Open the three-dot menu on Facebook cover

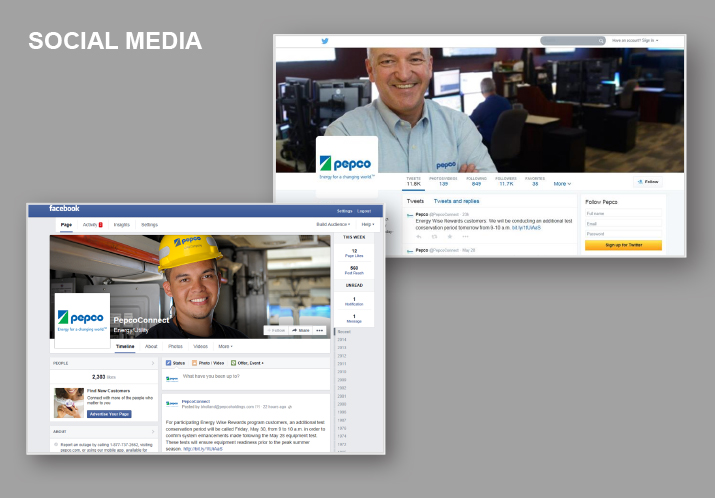320,330
